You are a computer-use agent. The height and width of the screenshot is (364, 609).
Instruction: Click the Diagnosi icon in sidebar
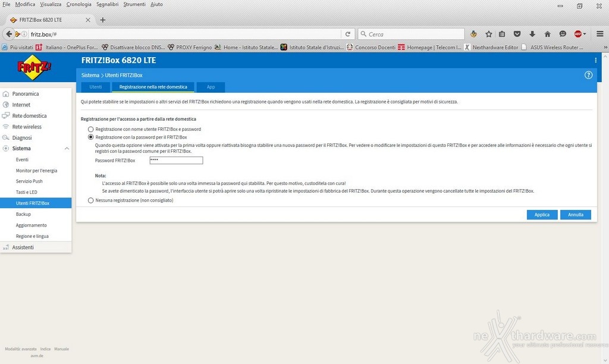(6, 137)
